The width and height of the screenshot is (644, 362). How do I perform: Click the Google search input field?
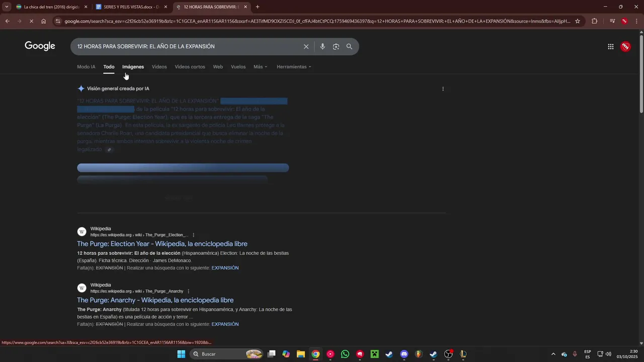click(186, 46)
